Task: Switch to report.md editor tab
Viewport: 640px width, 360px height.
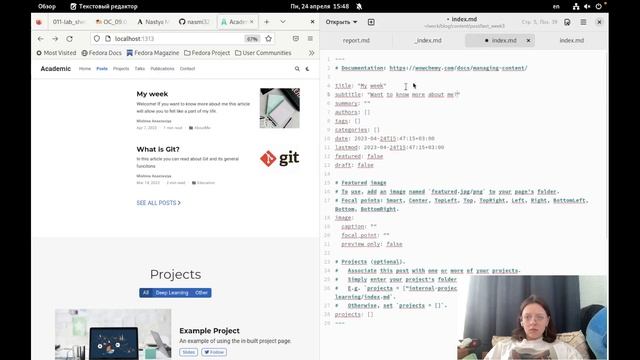Action: point(356,40)
